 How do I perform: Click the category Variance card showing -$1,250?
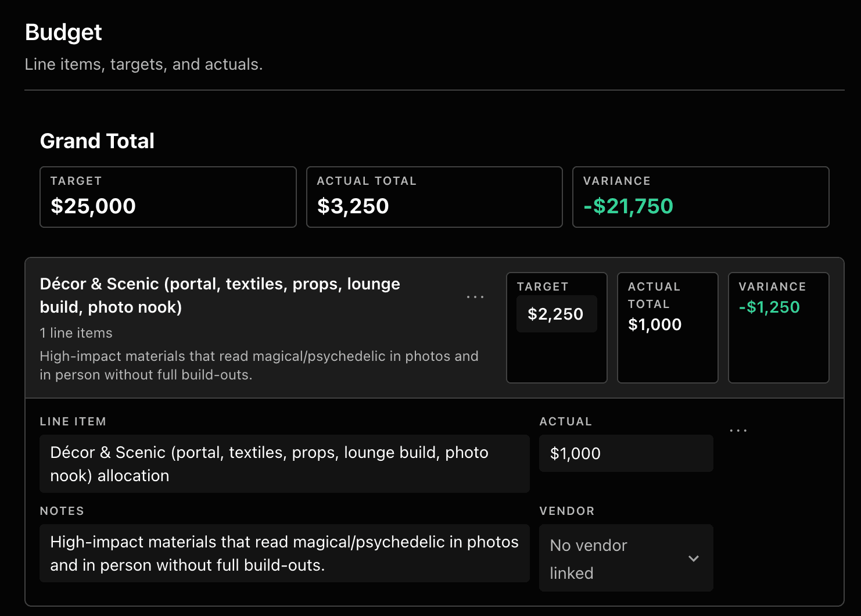pos(778,327)
